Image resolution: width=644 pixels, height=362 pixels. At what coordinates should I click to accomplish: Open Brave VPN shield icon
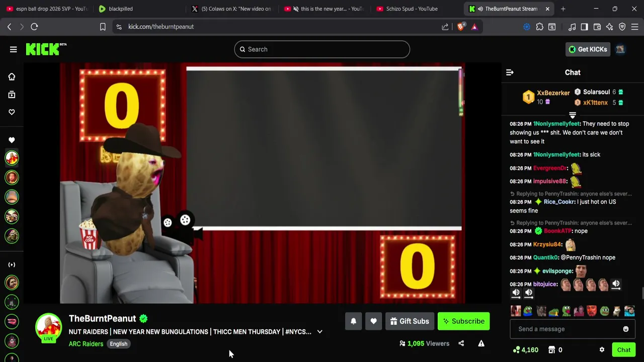(x=622, y=27)
